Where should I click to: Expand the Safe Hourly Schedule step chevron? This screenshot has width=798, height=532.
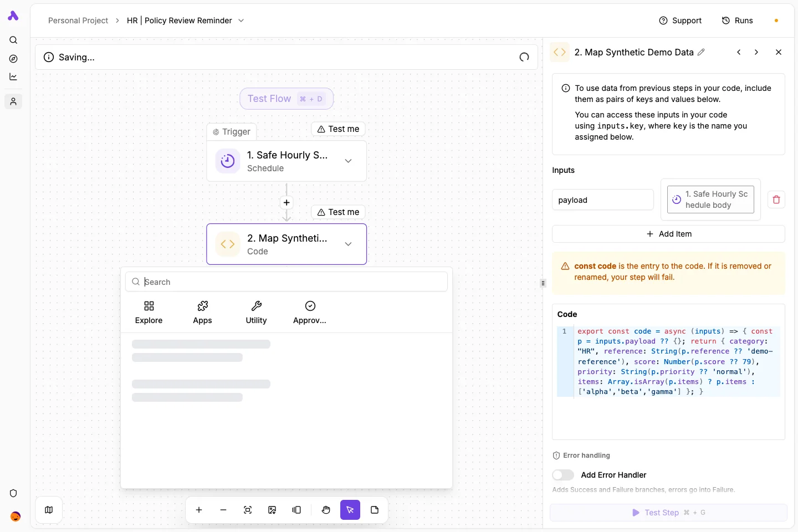tap(348, 161)
